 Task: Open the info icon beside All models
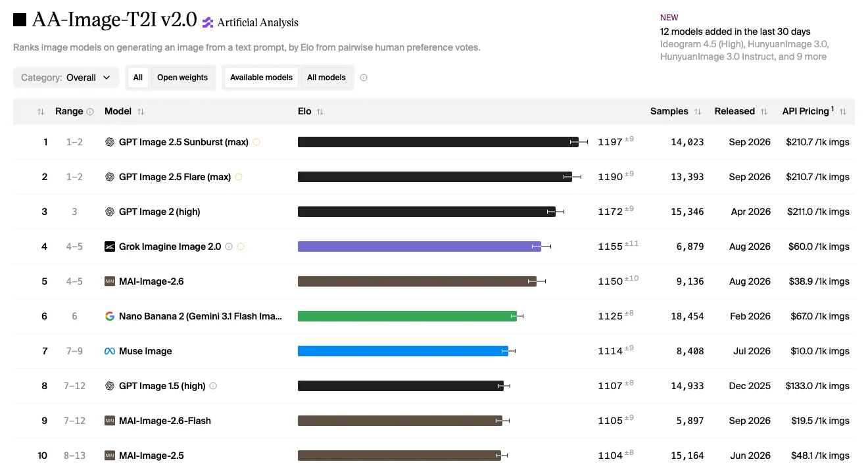coord(364,78)
